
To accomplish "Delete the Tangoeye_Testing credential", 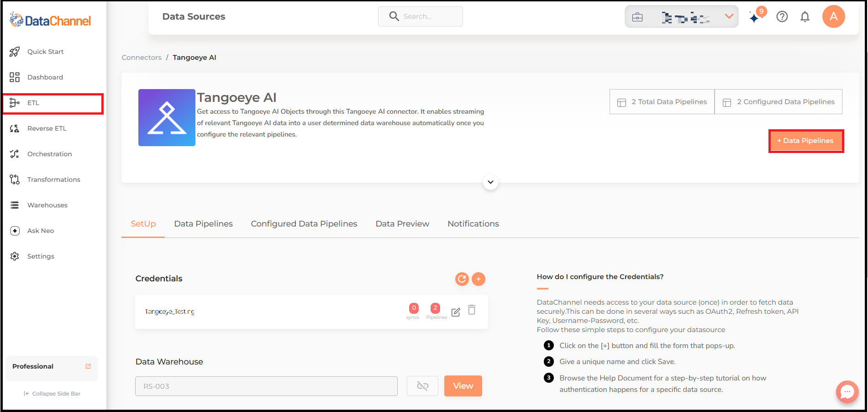I will coord(472,310).
